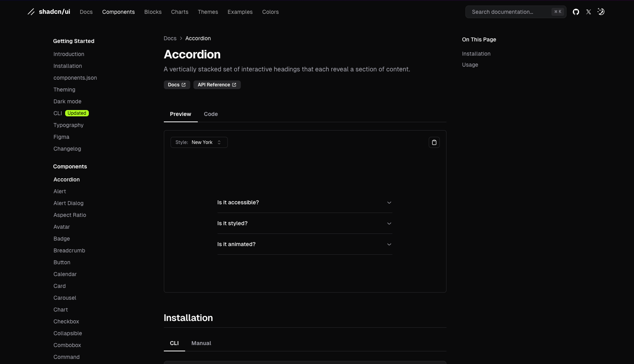
Task: Expand the 'Is it accessible?' accordion item
Action: pyautogui.click(x=305, y=202)
